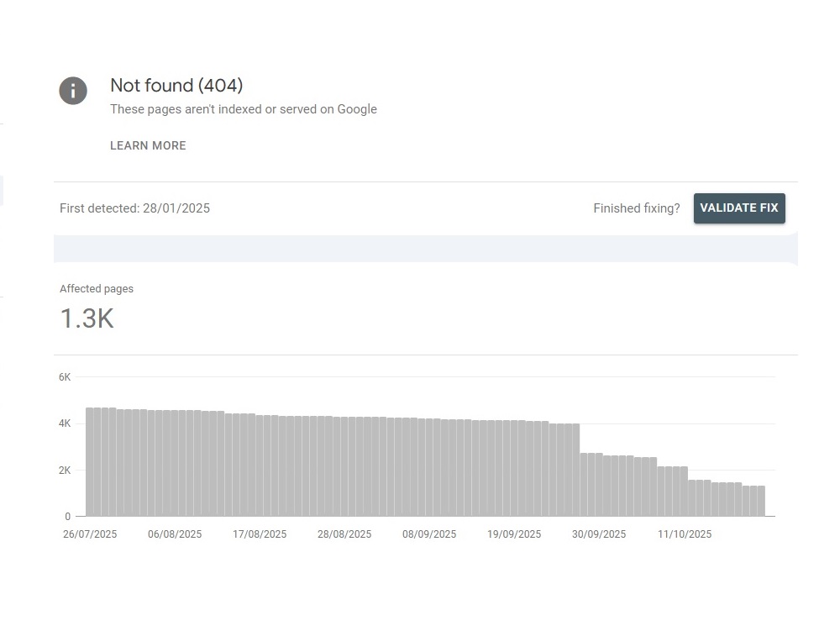Screen dimensions: 840x631
Task: Open the LEARN MORE link
Action: click(148, 145)
